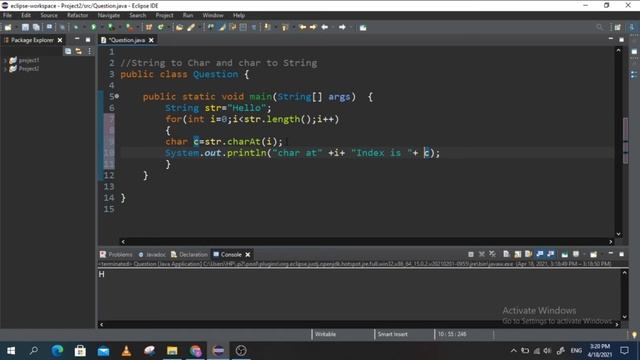
Task: Click the Coverage launch icon
Action: (x=111, y=27)
